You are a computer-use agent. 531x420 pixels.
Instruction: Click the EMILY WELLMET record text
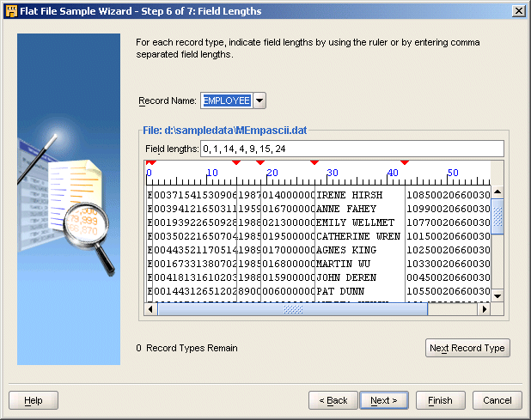click(355, 222)
